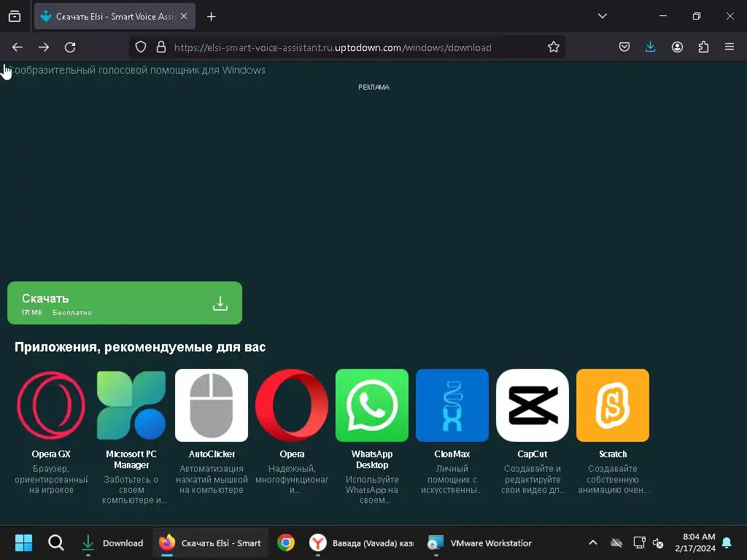Open Windows taskbar search
This screenshot has width=747, height=560.
click(x=55, y=542)
